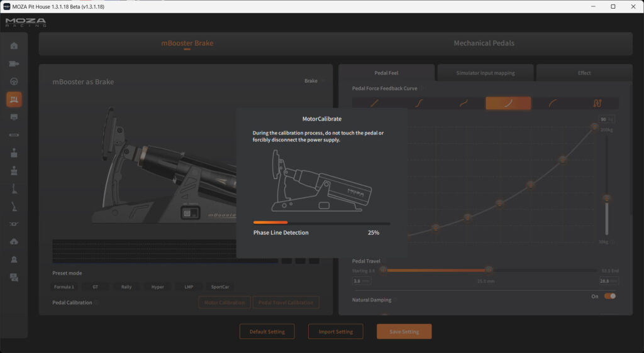Viewport: 644px width, 353px height.
Task: Click the Pedal Travel end value field
Action: (608, 281)
